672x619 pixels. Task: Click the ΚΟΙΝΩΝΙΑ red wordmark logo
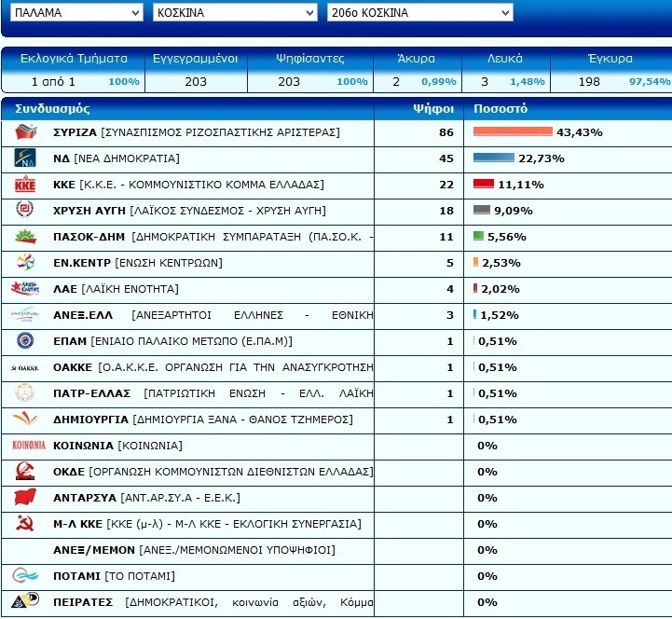point(29,445)
